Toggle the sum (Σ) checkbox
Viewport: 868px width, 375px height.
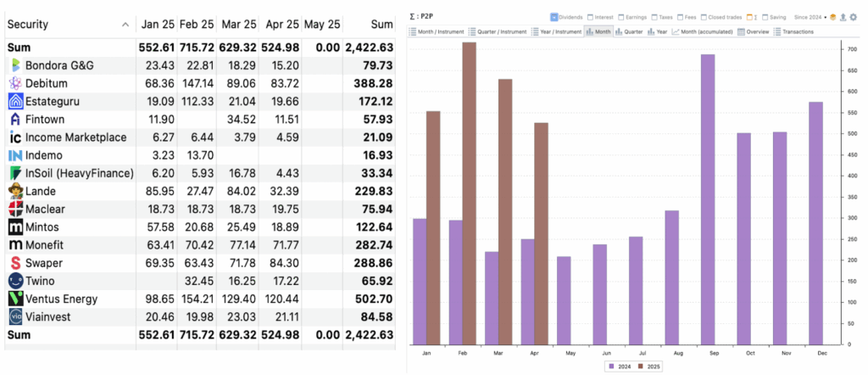pyautogui.click(x=749, y=17)
